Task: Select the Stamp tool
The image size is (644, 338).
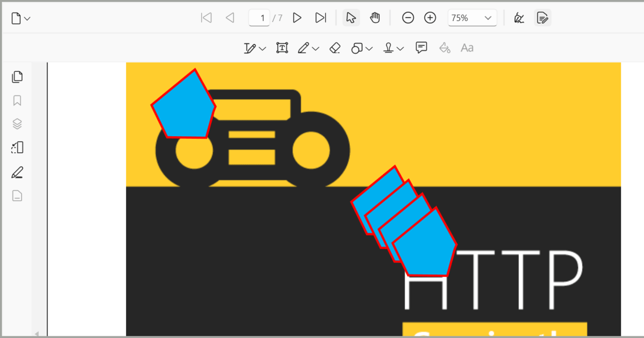Action: tap(389, 48)
